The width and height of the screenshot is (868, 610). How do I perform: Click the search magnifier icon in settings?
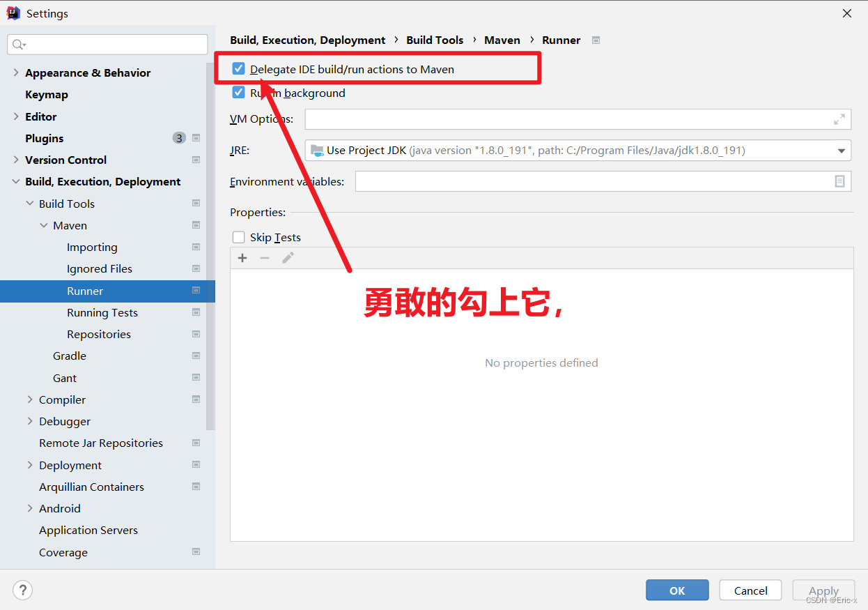click(x=19, y=45)
